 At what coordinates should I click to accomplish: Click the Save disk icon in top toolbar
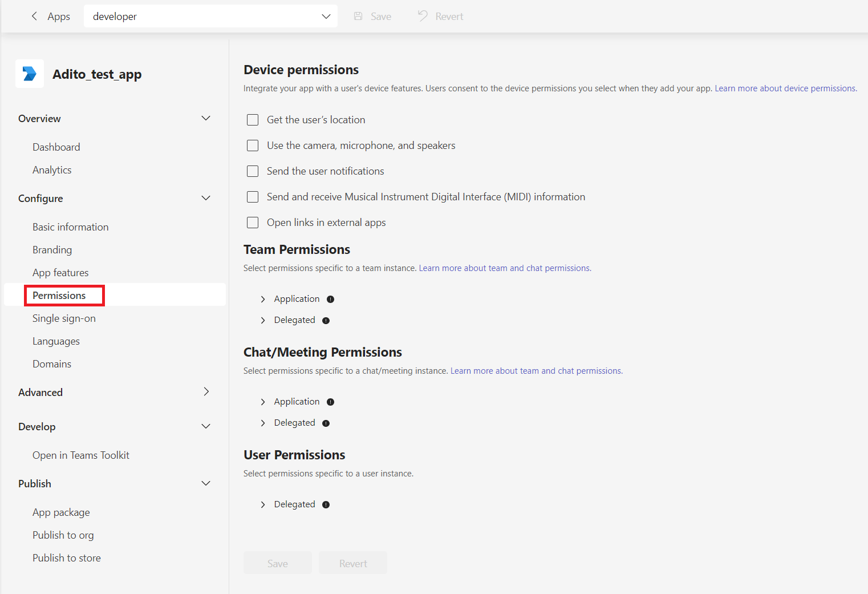(358, 16)
